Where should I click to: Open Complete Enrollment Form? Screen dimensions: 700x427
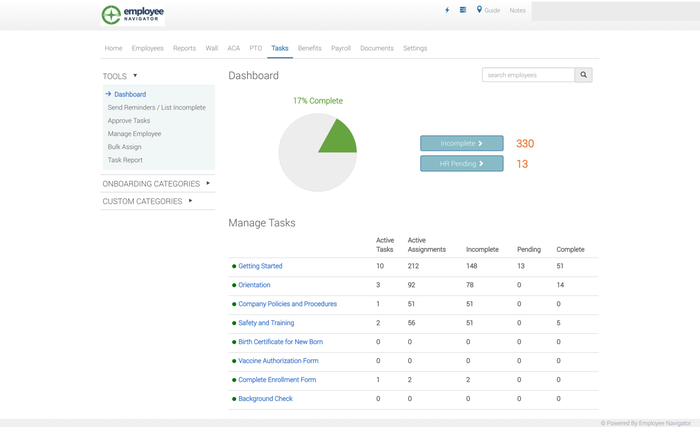click(277, 380)
